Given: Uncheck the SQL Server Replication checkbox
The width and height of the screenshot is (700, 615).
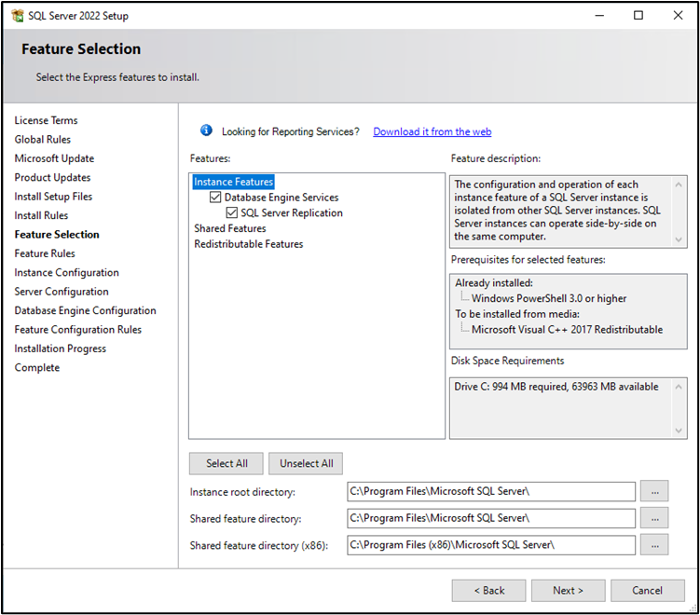Looking at the screenshot, I should click(x=232, y=212).
